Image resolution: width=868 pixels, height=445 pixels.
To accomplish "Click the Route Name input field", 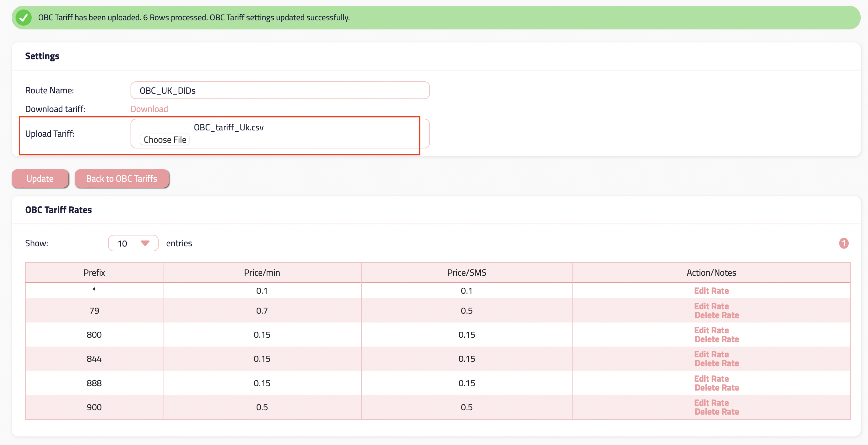I will pyautogui.click(x=280, y=91).
